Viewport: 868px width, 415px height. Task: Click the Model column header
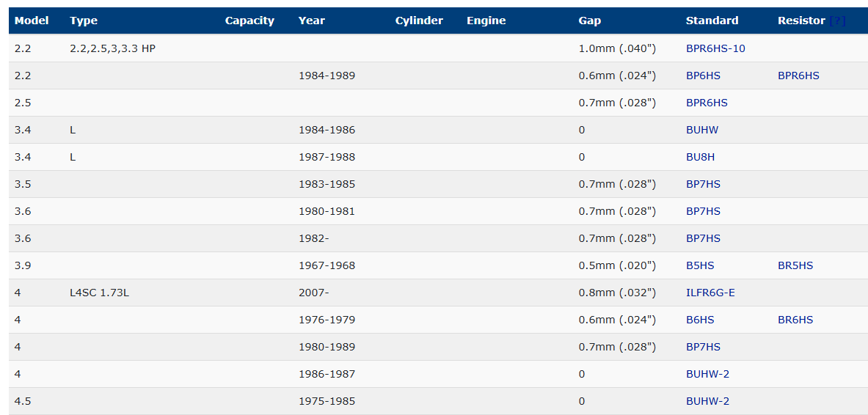tap(32, 21)
